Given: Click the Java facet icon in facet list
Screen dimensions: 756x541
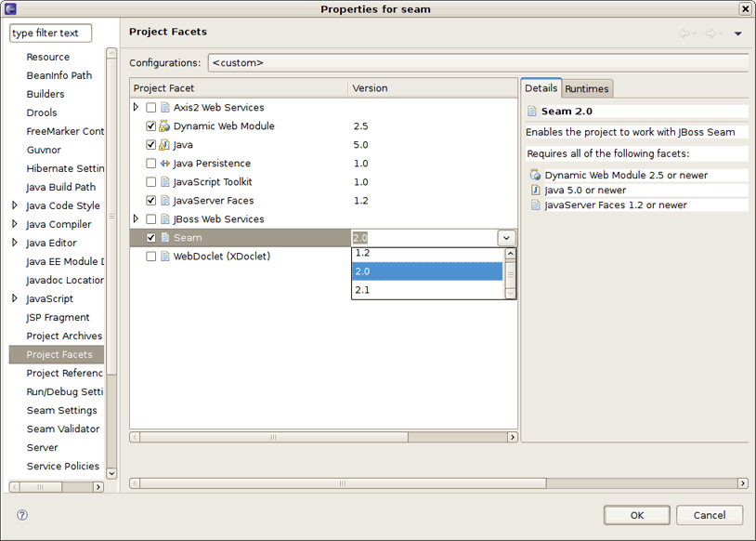Looking at the screenshot, I should 164,144.
